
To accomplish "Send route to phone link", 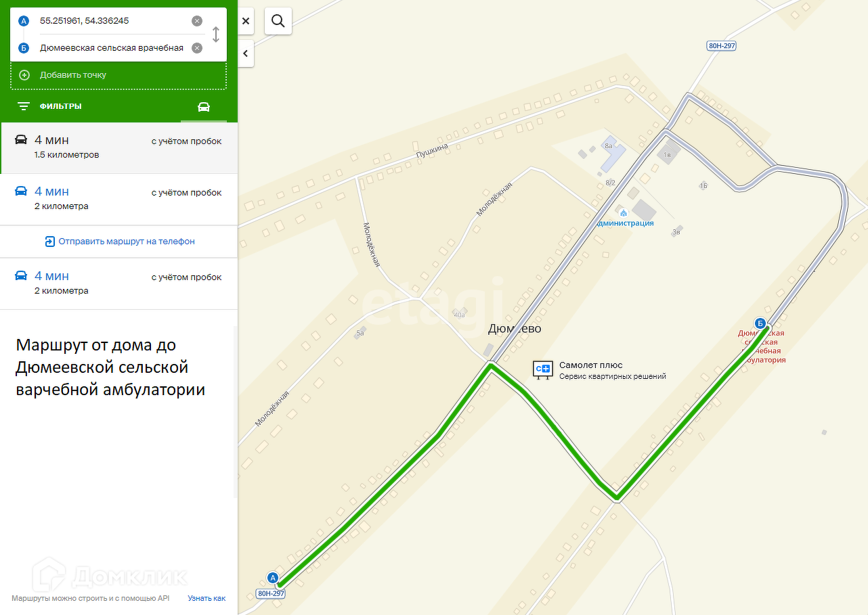I will (x=120, y=242).
